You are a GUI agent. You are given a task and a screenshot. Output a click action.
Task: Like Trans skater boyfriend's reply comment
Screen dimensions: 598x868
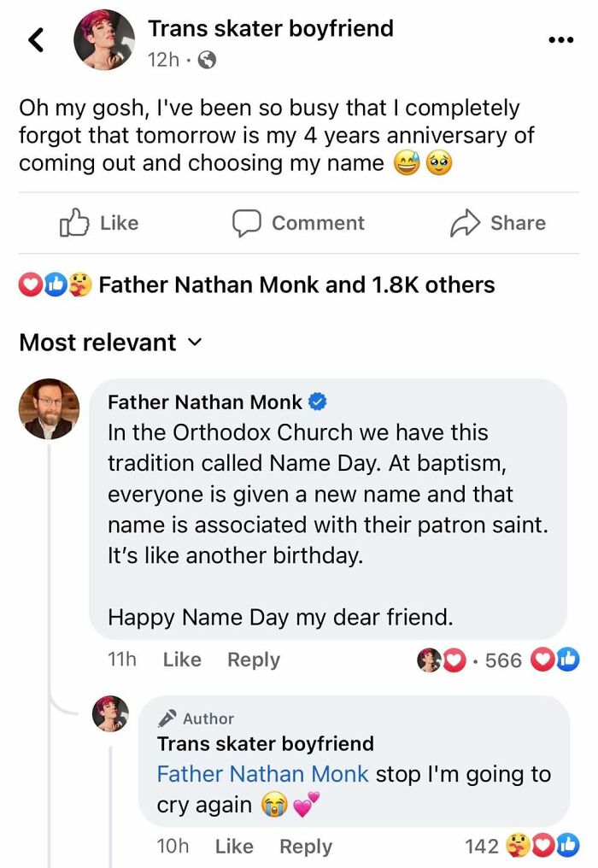pyautogui.click(x=232, y=847)
